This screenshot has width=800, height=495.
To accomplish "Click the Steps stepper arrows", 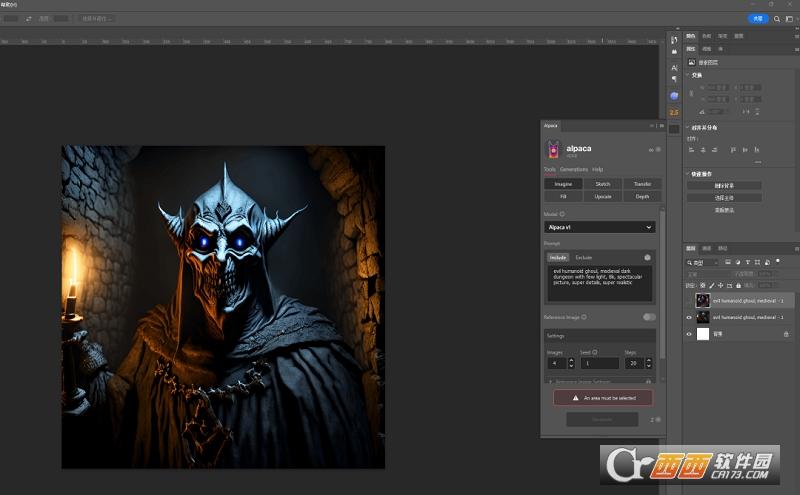I will pos(648,363).
